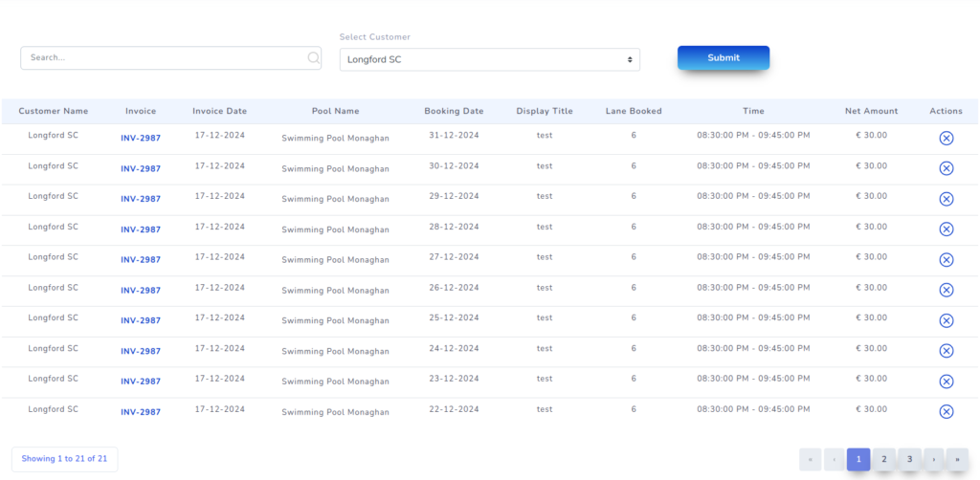Click the search magnifier icon
This screenshot has width=980, height=480.
pyautogui.click(x=313, y=58)
